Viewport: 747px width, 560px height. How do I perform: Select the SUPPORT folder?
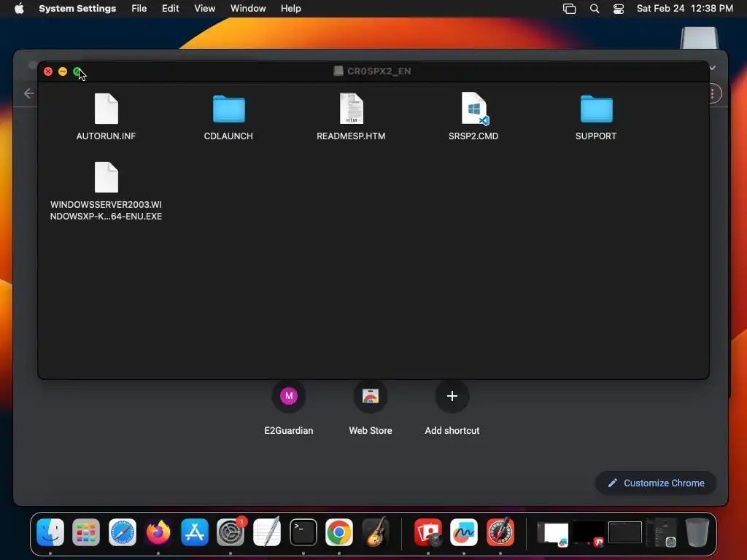[x=596, y=109]
